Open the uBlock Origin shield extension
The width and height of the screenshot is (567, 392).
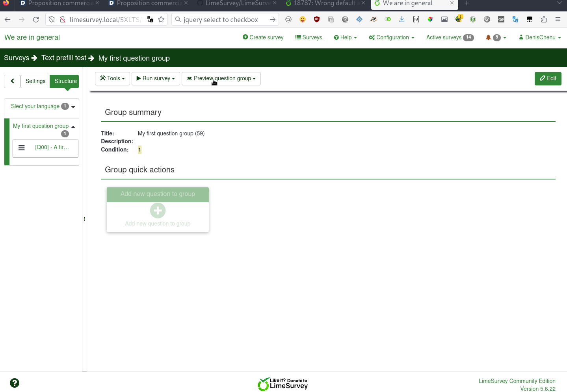tap(317, 19)
